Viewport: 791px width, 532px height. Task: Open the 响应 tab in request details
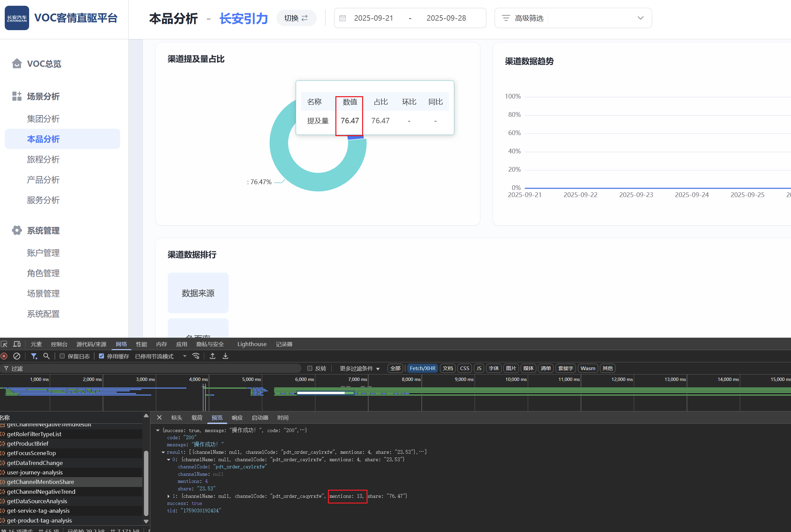pos(237,418)
